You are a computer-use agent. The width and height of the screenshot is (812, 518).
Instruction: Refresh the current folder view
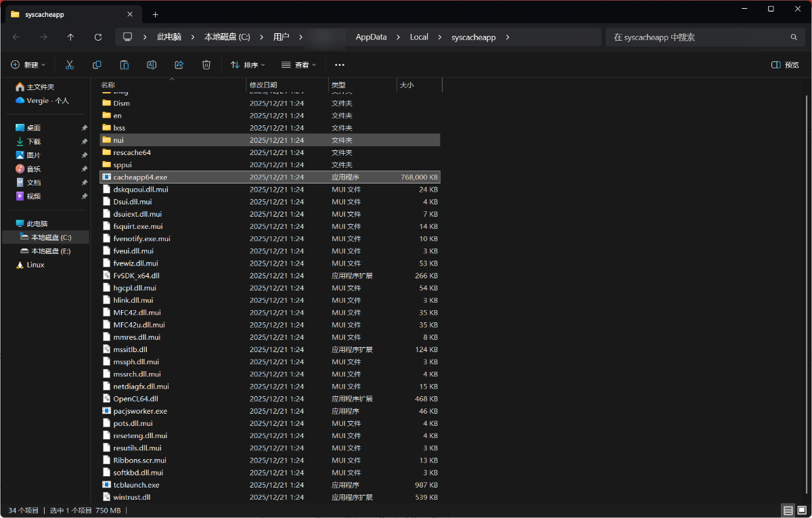pos(98,37)
